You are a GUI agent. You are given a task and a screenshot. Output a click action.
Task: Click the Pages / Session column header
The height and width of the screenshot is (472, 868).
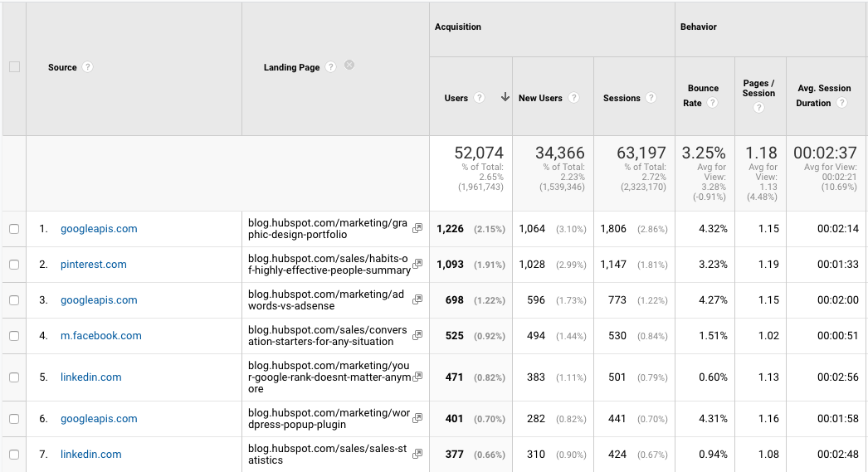pyautogui.click(x=758, y=88)
